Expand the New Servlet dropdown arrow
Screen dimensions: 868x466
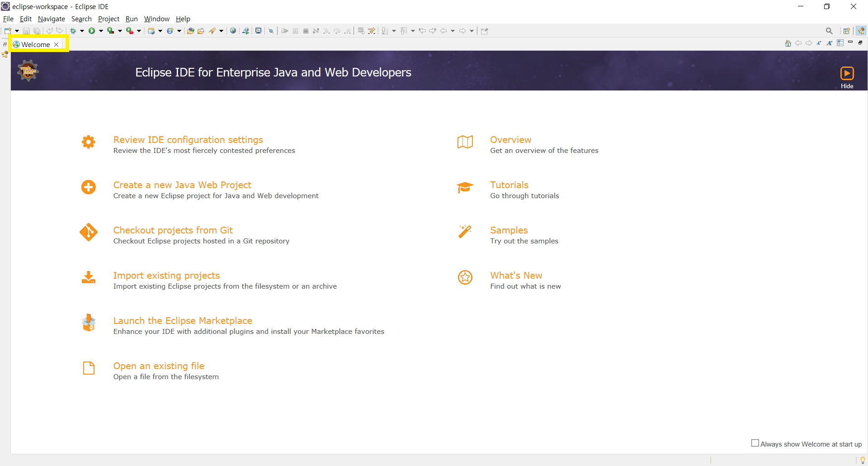[x=179, y=31]
